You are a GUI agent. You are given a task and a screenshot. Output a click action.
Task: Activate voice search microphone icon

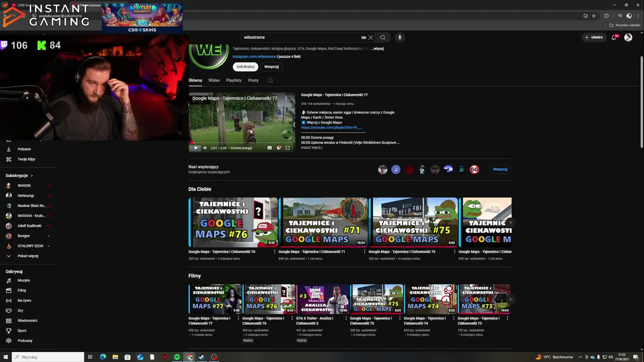click(x=399, y=37)
